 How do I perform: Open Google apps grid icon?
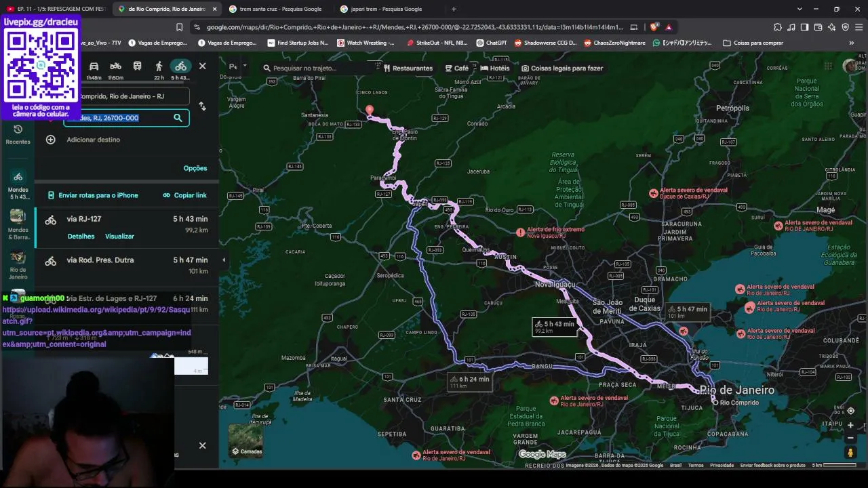pyautogui.click(x=828, y=66)
